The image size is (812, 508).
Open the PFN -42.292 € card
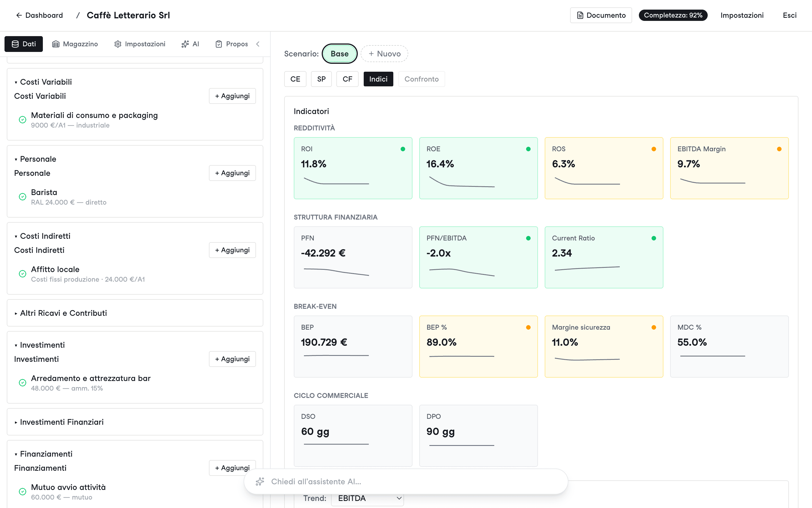pyautogui.click(x=353, y=257)
